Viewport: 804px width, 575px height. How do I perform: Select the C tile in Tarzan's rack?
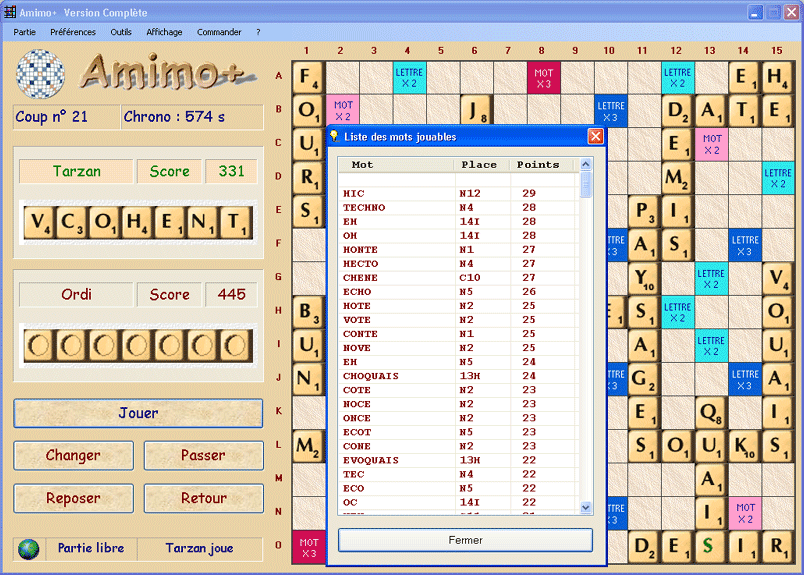(x=72, y=223)
